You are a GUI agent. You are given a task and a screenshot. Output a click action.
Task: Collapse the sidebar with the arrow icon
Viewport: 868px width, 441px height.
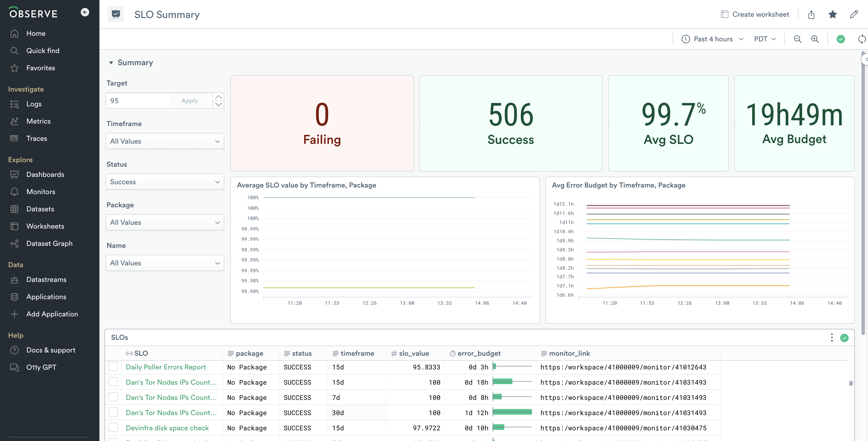[x=85, y=12]
